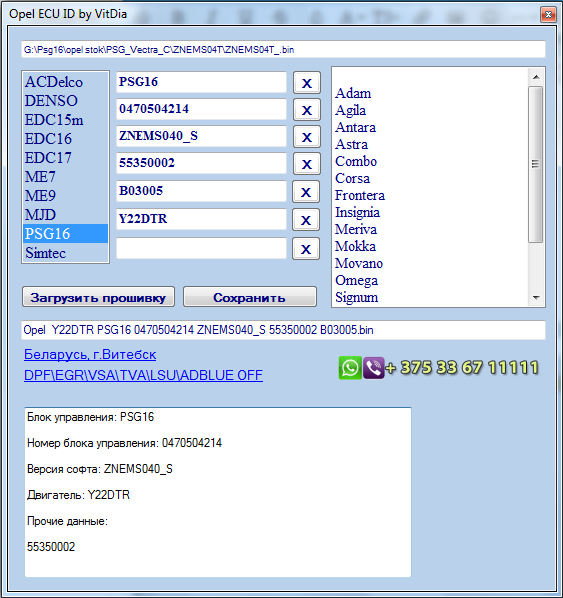
Task: Select highlighted PSG16 list entry
Action: click(x=65, y=233)
